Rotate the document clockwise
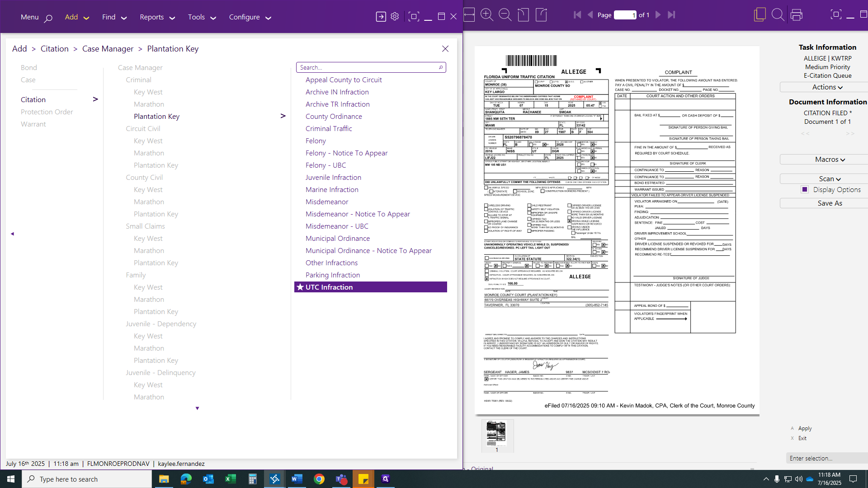 [x=541, y=15]
